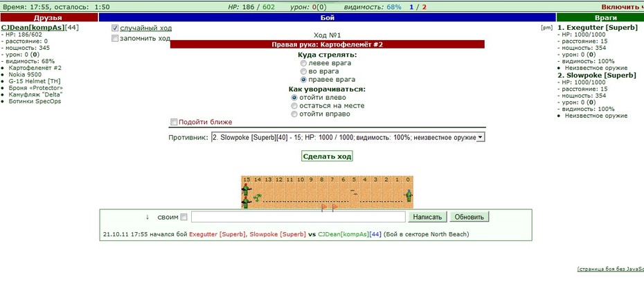Check the 'своим' chat checkbox
The height and width of the screenshot is (282, 644).
[184, 217]
